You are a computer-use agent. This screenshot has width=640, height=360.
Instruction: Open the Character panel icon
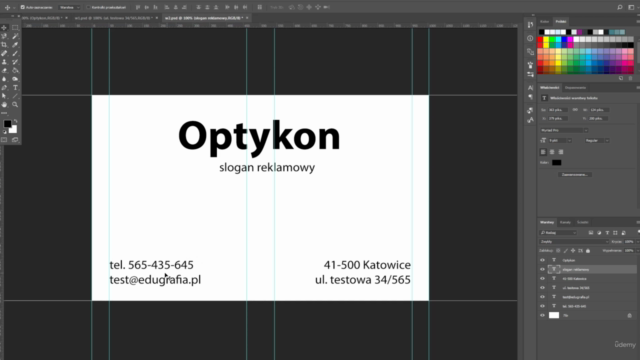point(530,88)
